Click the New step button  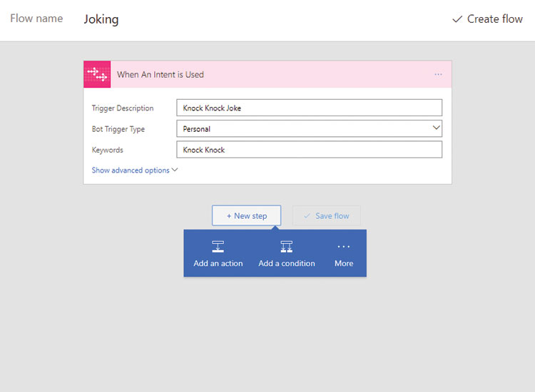tap(246, 215)
